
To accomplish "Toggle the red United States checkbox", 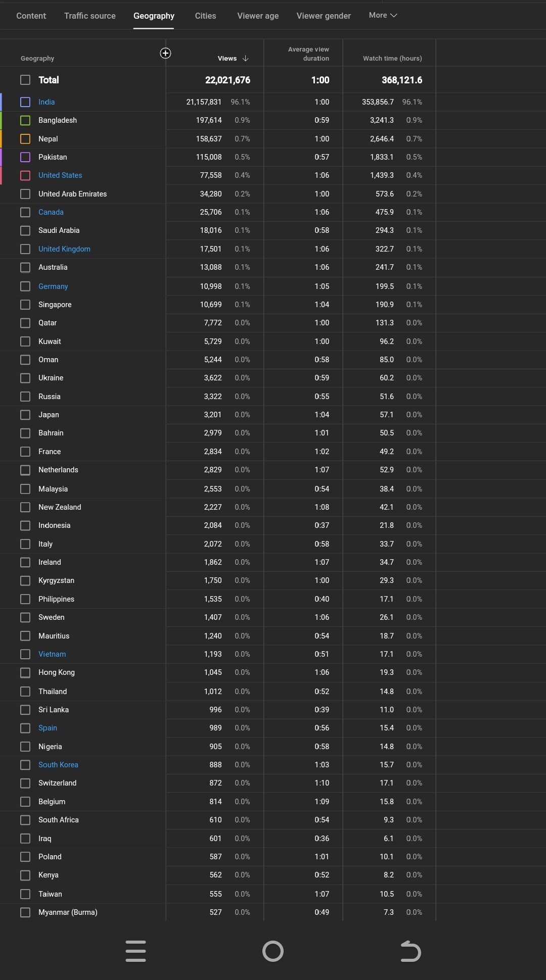I will 25,175.
